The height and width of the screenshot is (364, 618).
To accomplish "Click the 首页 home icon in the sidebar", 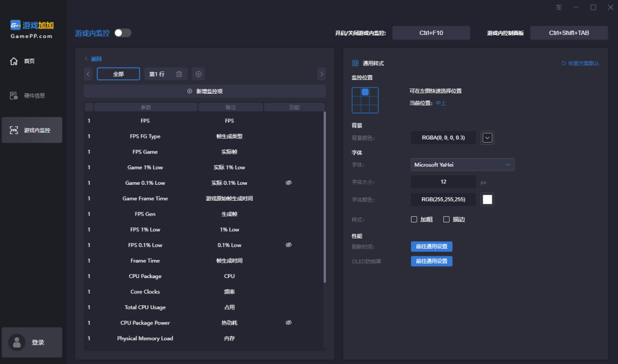I will [14, 61].
